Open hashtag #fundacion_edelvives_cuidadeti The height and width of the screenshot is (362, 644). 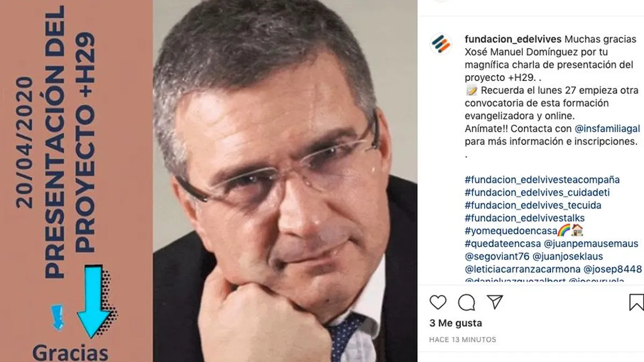click(x=537, y=193)
